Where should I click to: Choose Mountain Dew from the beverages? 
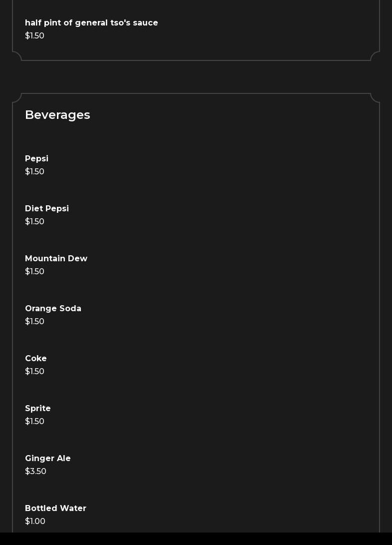56,259
